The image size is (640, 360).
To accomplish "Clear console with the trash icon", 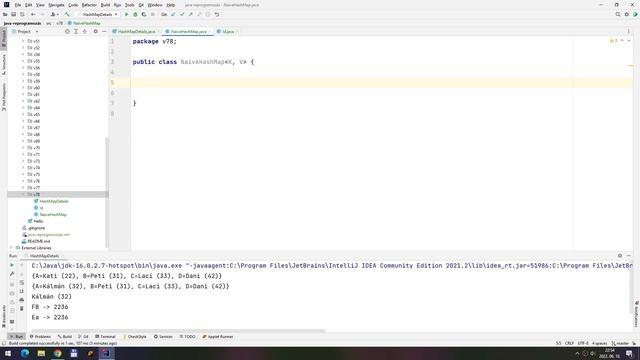I will coord(22,309).
